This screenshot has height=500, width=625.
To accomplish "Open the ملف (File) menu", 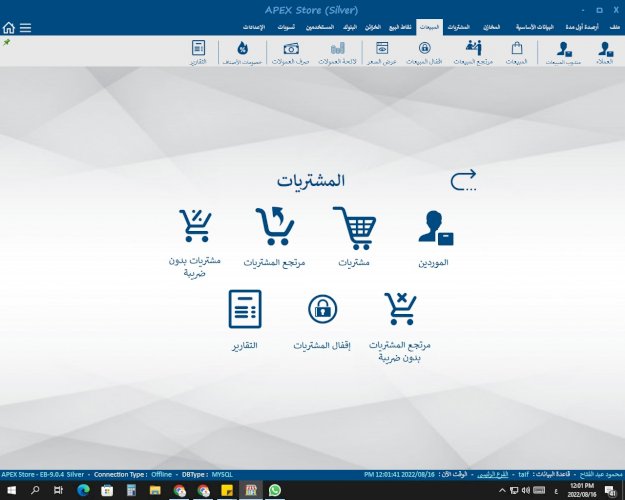I will click(614, 25).
